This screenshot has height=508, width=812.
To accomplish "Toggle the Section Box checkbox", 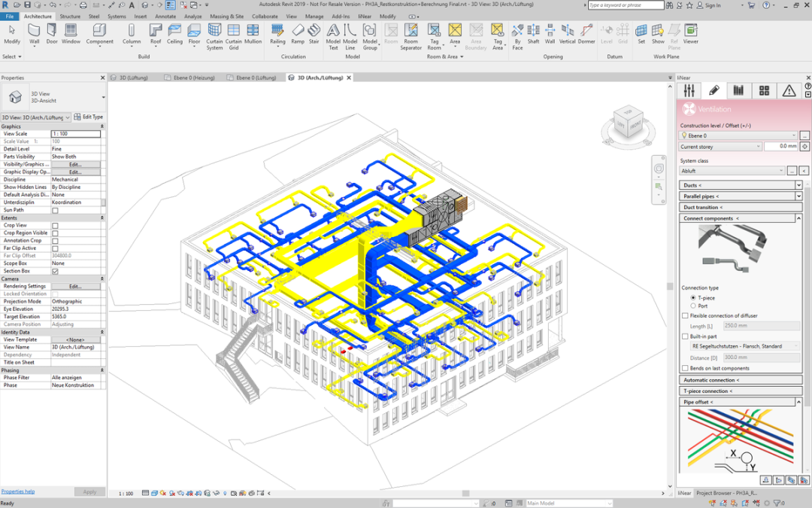I will (x=55, y=271).
